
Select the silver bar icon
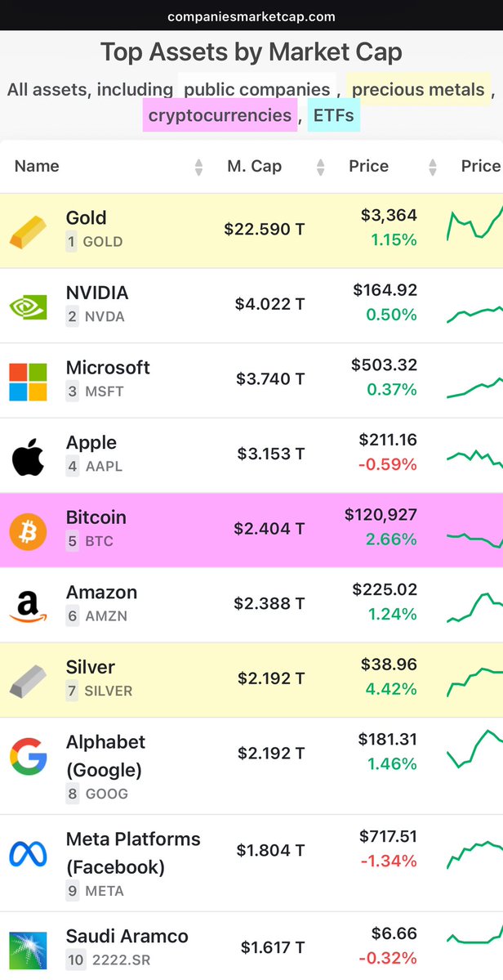click(28, 678)
